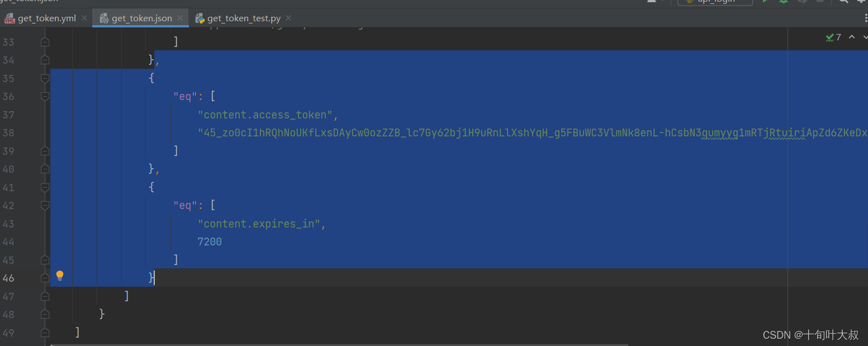
Task: Jump to previous highlighted problem arrow
Action: (x=852, y=37)
